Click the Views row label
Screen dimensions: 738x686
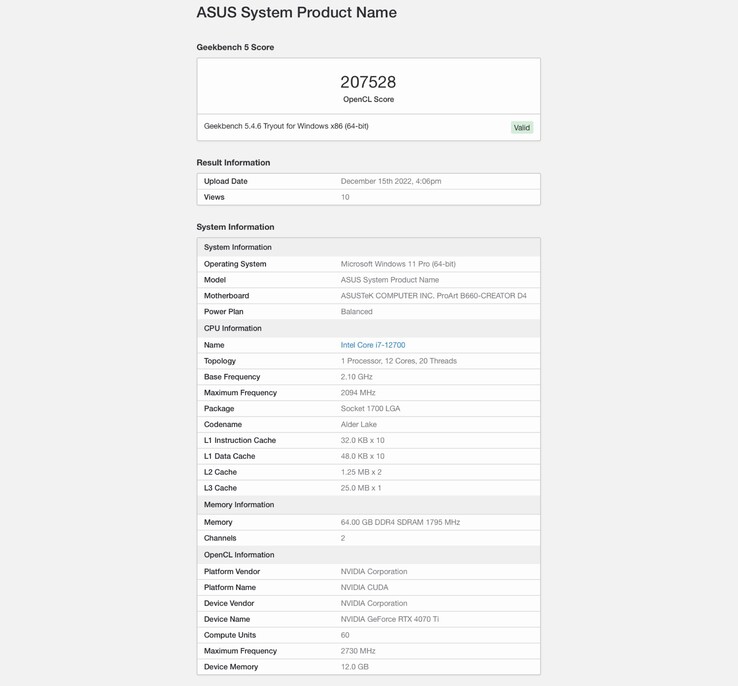click(214, 197)
